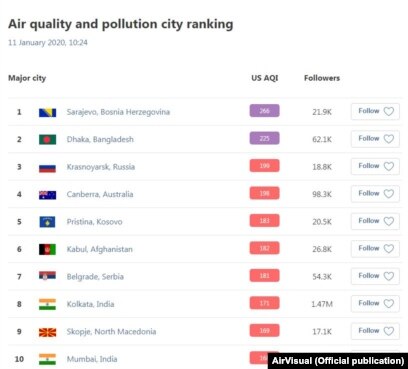Click the Serbian flag beside Belgrade
Viewport: 408px width, 369px height.
click(x=47, y=276)
